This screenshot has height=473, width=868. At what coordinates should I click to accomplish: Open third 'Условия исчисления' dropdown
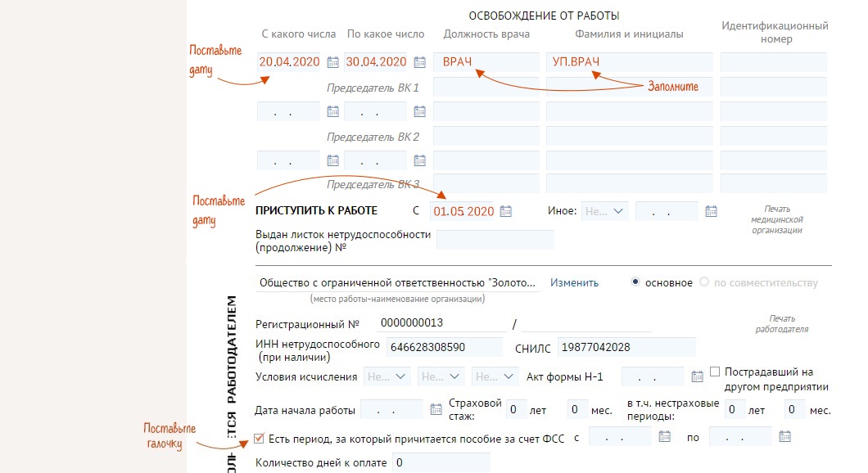tap(495, 377)
